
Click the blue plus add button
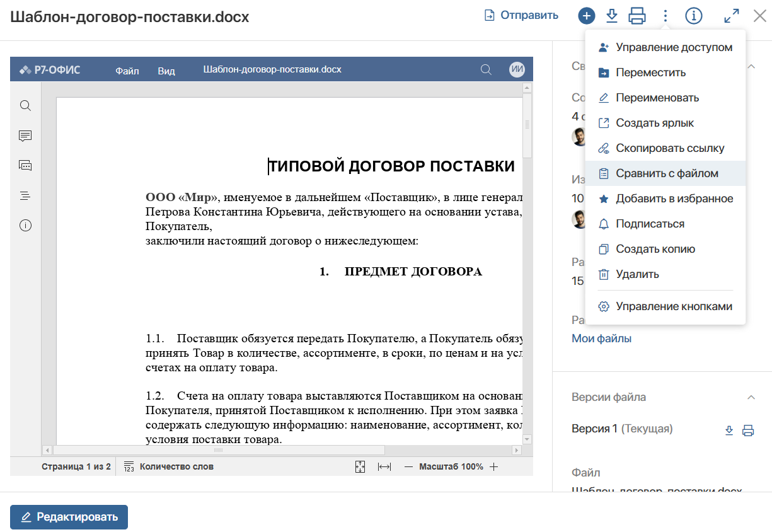[x=587, y=16]
